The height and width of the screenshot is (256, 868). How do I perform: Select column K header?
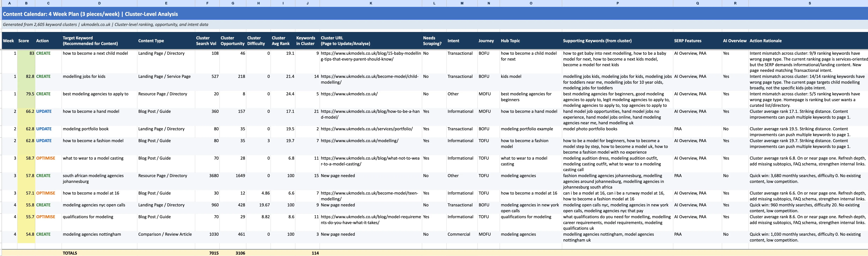point(371,3)
